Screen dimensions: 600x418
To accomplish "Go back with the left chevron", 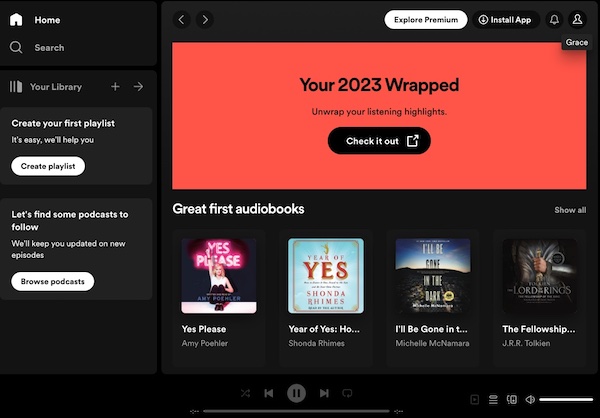I will (181, 20).
